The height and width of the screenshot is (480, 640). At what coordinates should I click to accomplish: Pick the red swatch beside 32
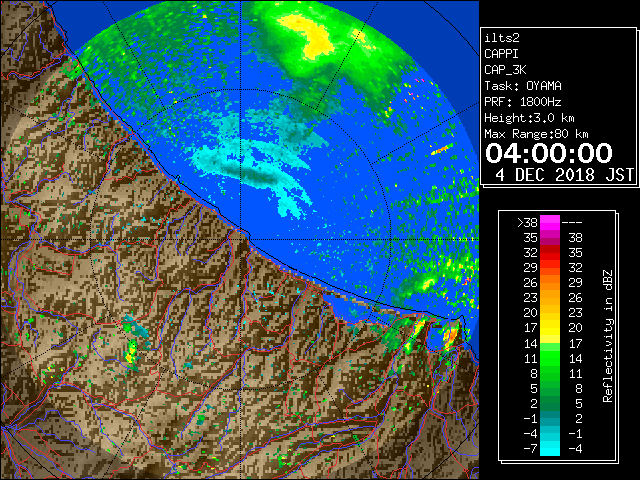[550, 253]
